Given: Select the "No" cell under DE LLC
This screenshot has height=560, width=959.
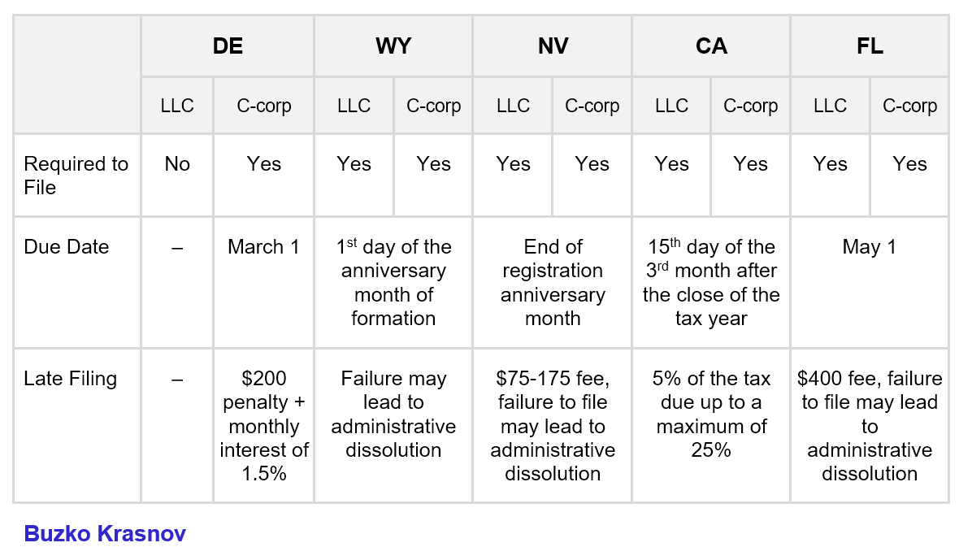Looking at the screenshot, I should tap(177, 164).
